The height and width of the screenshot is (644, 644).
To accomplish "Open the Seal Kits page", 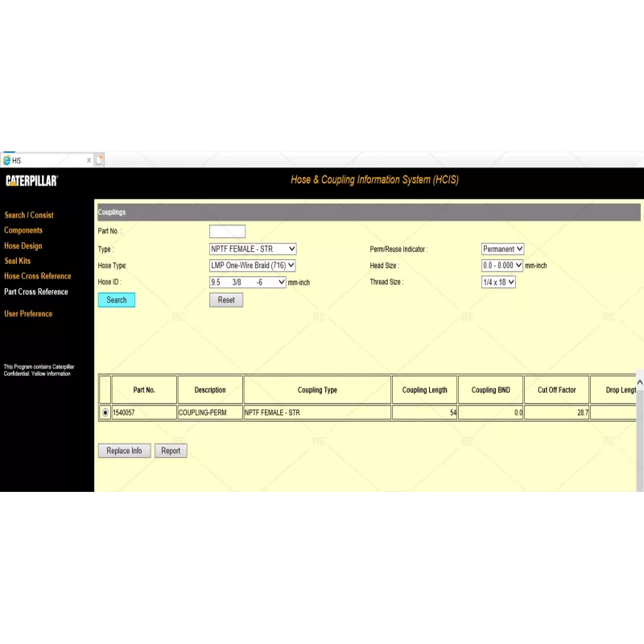I will click(x=17, y=261).
